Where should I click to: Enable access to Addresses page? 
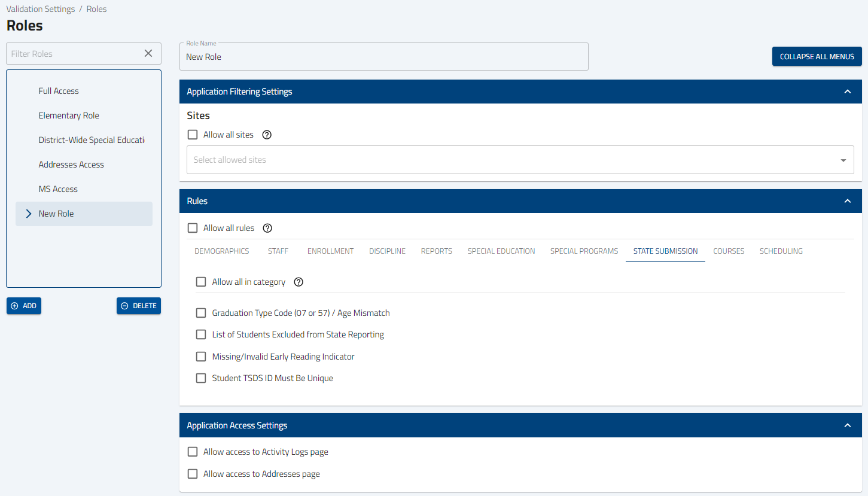point(193,474)
